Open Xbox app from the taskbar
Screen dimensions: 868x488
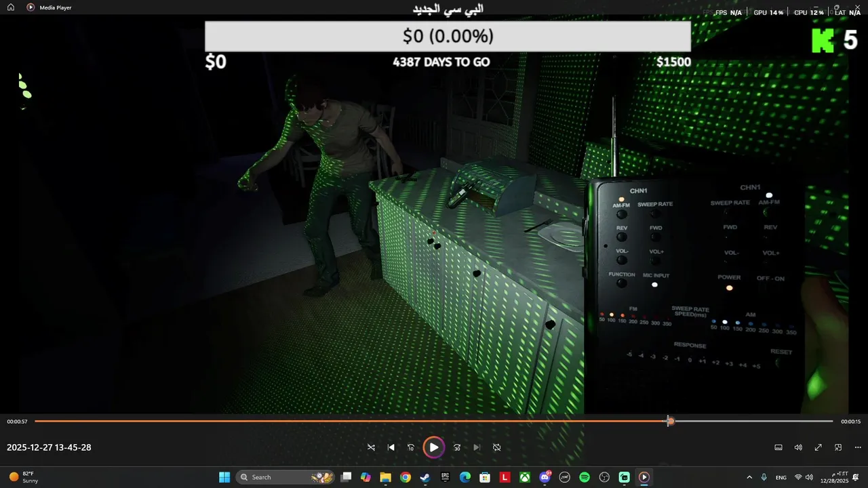(524, 477)
